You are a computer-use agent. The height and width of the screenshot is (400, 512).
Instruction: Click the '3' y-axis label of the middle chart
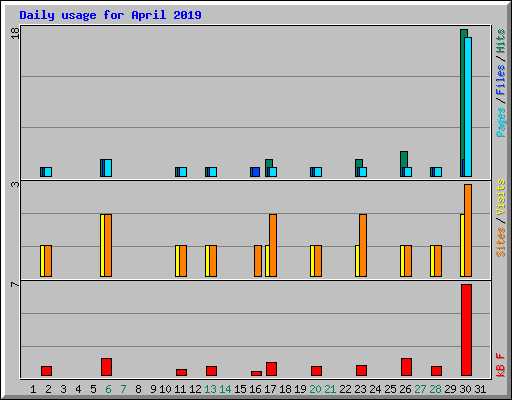[15, 184]
